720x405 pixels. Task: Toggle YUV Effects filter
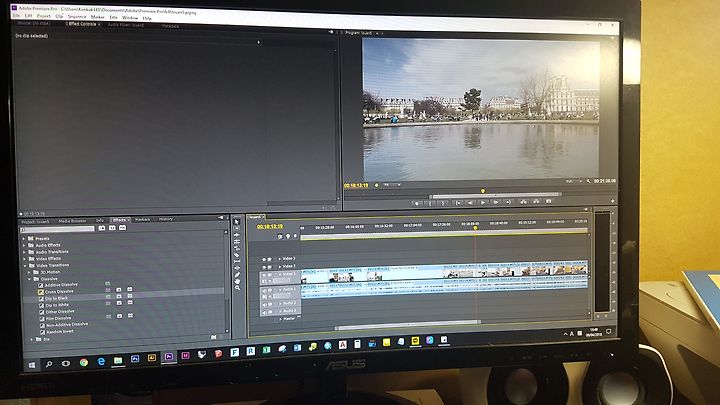click(x=123, y=228)
